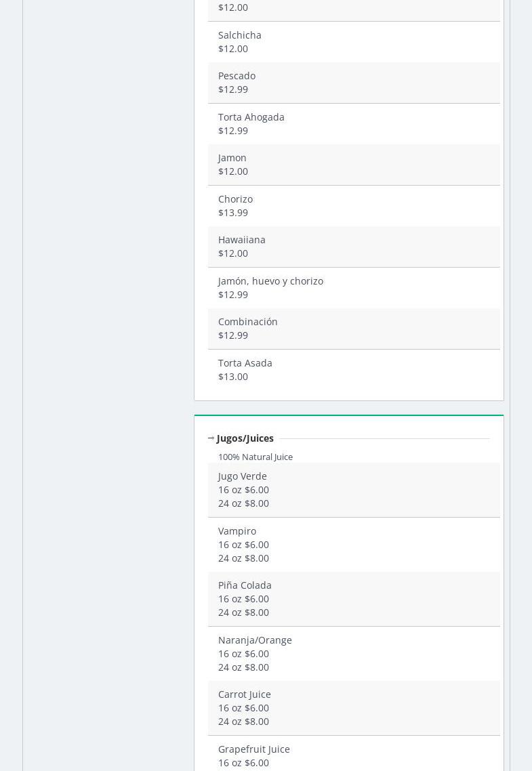The width and height of the screenshot is (532, 771).
Task: Select the Pescado menu item
Action: tap(237, 76)
